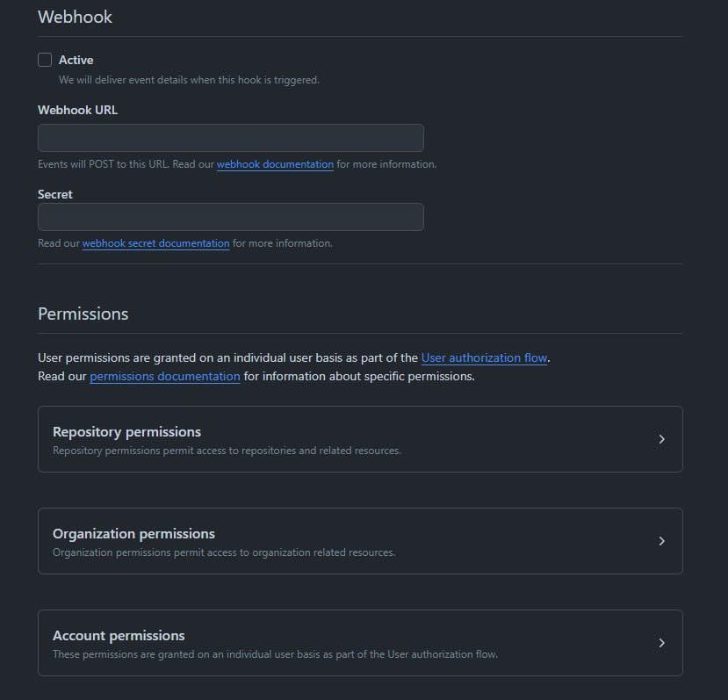Viewport: 728px width, 700px height.
Task: Click the Permissions section heading
Action: pos(83,314)
